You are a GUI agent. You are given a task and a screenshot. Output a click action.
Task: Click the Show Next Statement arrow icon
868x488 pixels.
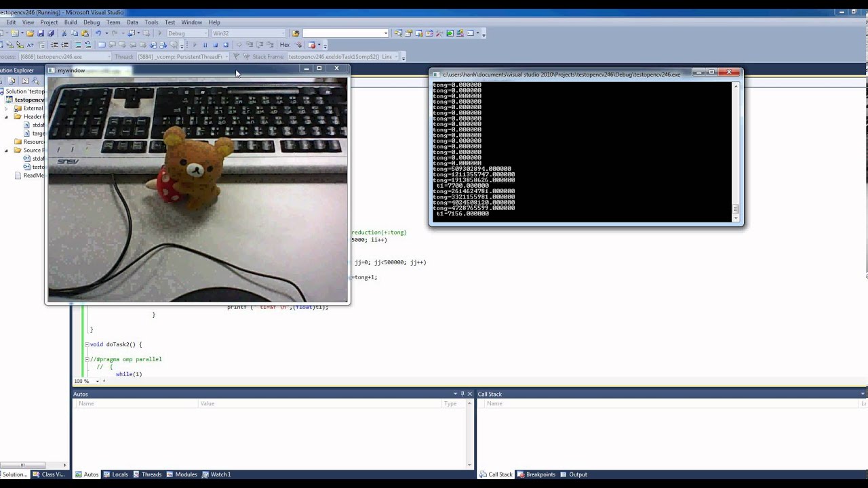239,45
